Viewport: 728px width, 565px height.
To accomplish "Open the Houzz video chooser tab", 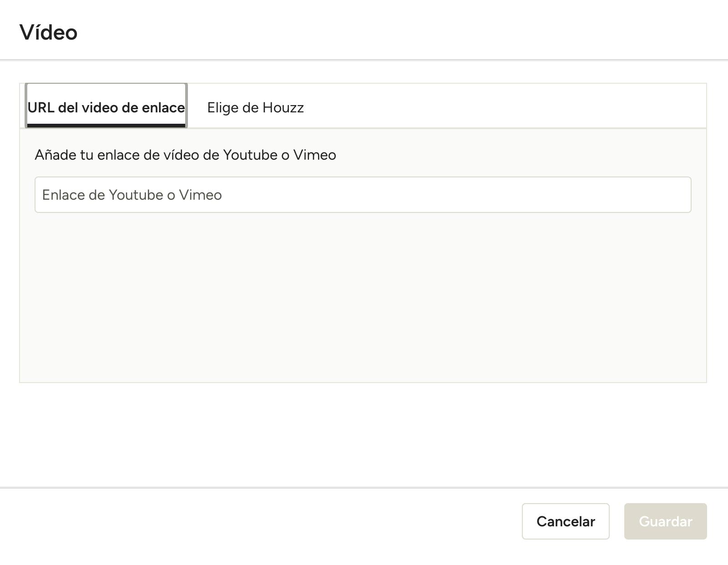I will click(x=255, y=107).
